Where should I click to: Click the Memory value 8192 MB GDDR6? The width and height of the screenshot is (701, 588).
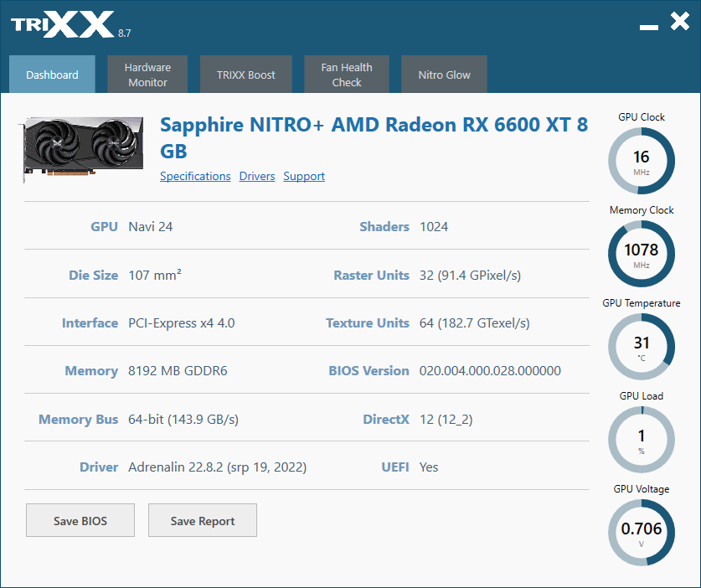pyautogui.click(x=178, y=371)
